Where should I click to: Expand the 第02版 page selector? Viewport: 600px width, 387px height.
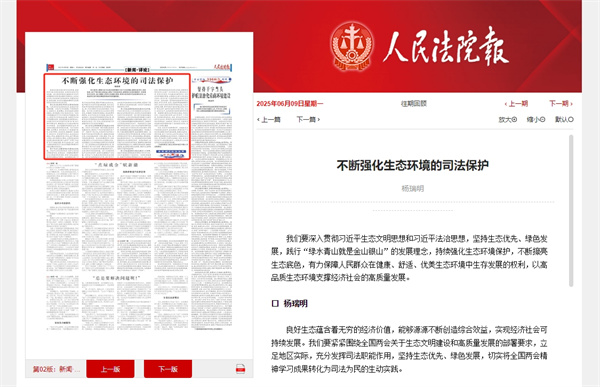click(56, 369)
